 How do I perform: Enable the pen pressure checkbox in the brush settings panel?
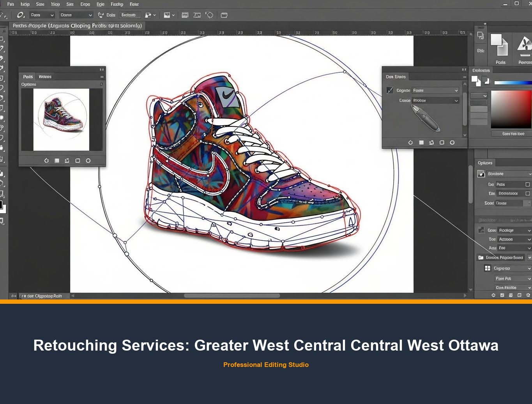point(389,90)
